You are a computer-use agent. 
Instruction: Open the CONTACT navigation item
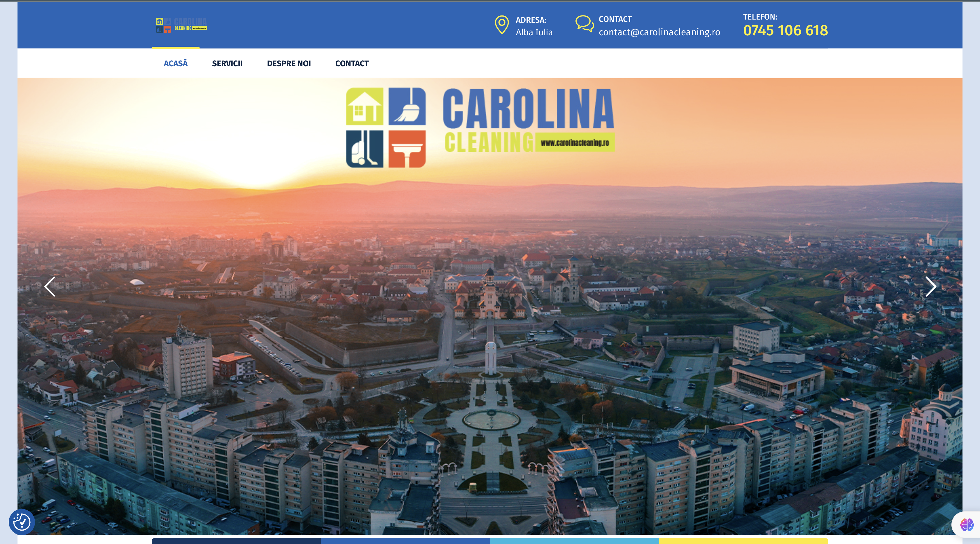click(x=351, y=64)
